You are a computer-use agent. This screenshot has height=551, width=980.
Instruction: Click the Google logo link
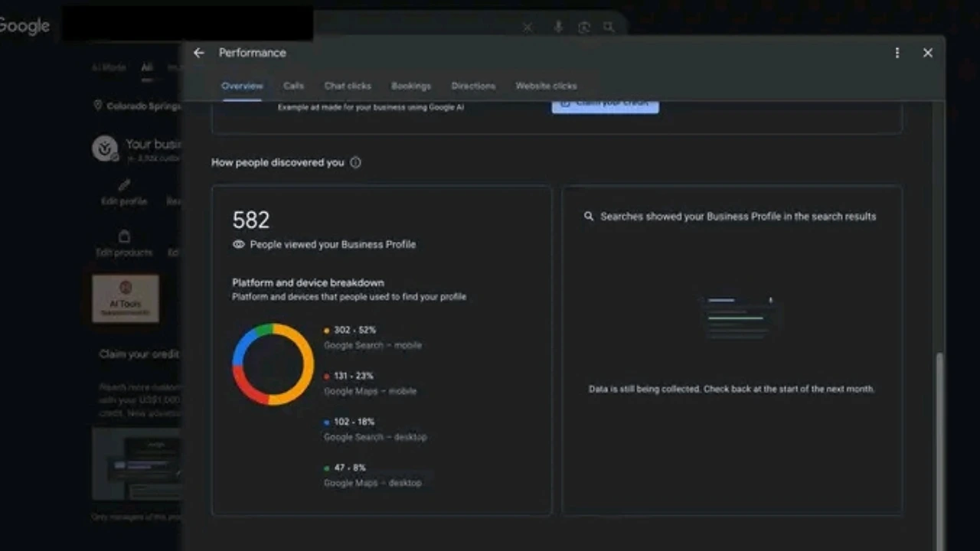pyautogui.click(x=24, y=26)
